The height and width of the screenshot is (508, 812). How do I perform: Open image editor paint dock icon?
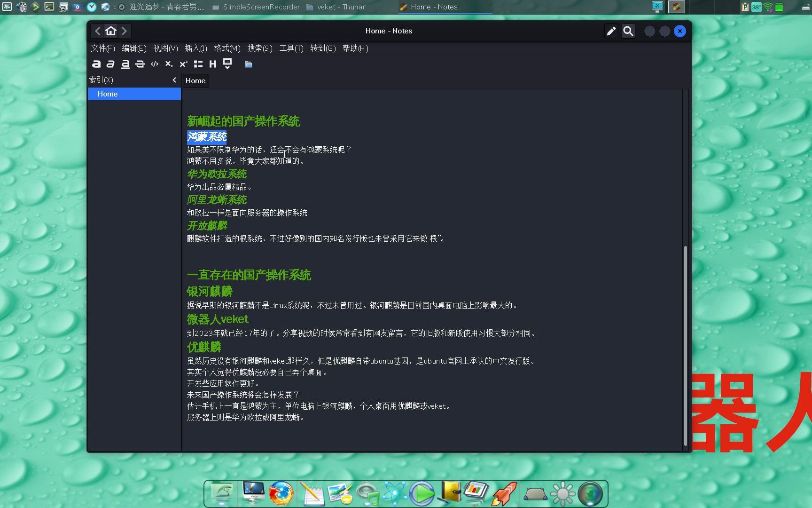pyautogui.click(x=340, y=493)
